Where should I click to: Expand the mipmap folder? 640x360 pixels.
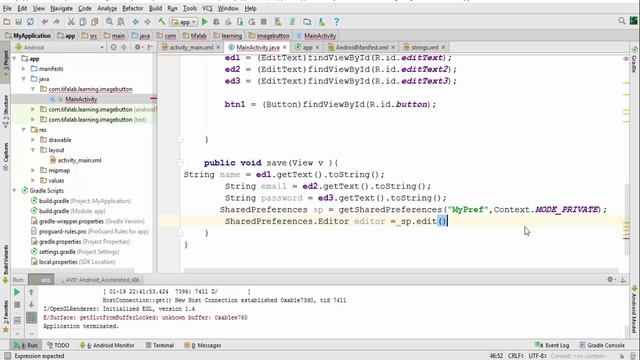[33, 170]
